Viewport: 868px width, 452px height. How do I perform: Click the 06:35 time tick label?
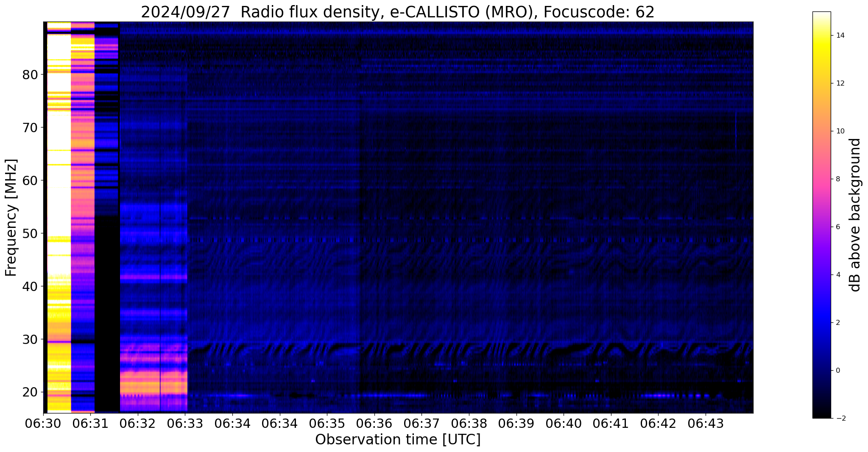pos(327,423)
